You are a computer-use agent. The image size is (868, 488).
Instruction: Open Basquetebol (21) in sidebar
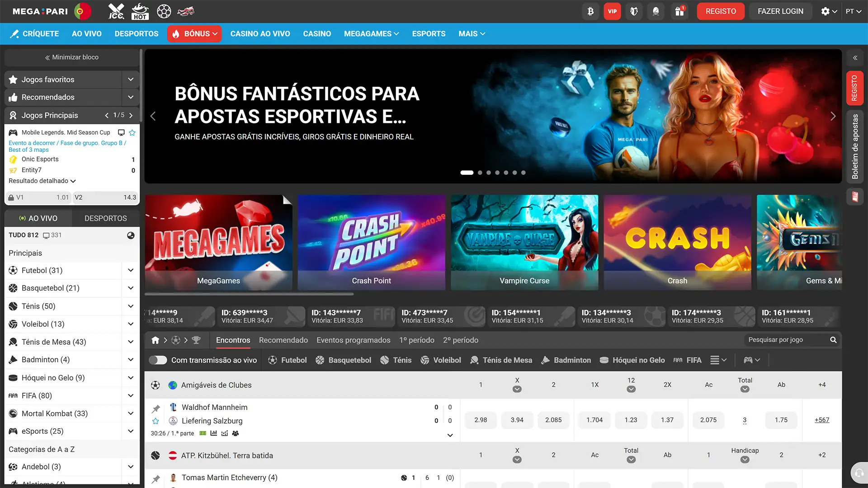pyautogui.click(x=50, y=288)
